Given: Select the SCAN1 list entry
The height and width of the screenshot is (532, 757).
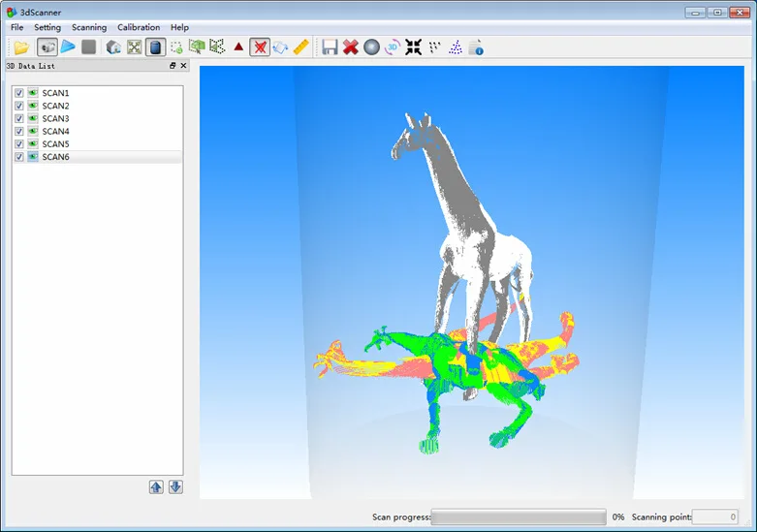Looking at the screenshot, I should (55, 93).
